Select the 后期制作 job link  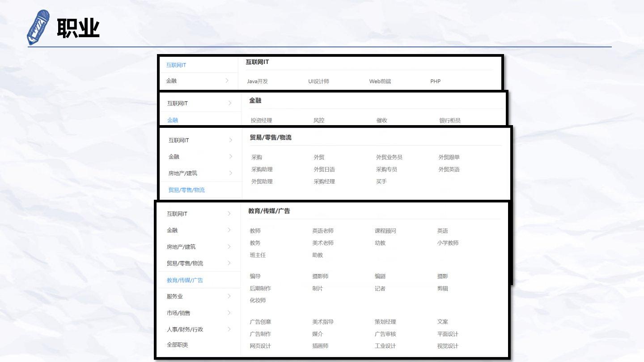(x=260, y=289)
